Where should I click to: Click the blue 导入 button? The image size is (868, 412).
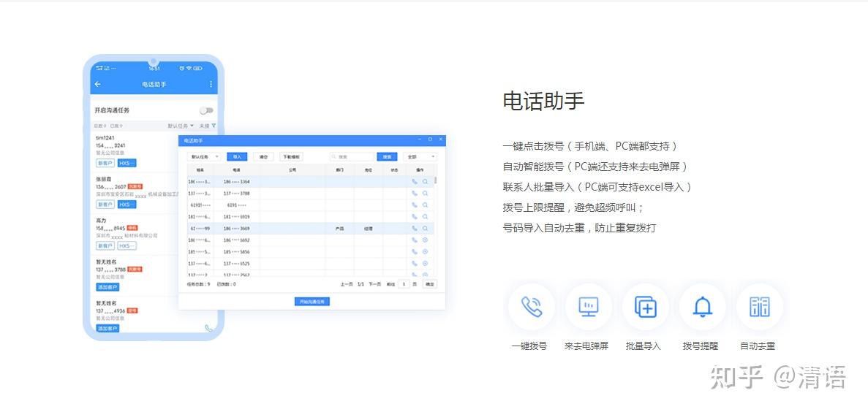point(237,157)
